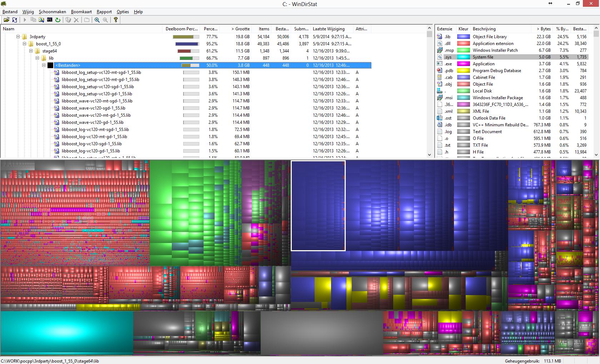Screen dimensions: 600x364
Task: Collapse the boost_1_55_0 tree node
Action: coord(24,44)
